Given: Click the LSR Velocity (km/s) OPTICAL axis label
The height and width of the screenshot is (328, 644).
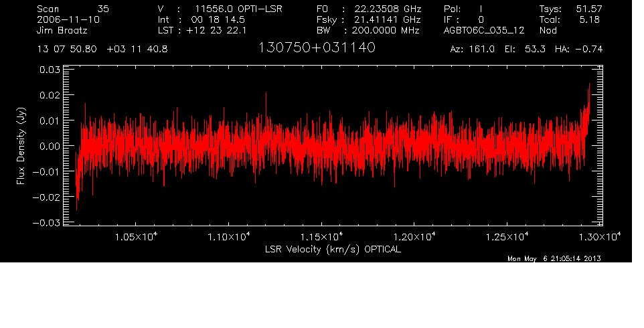Looking at the screenshot, I should [x=333, y=250].
